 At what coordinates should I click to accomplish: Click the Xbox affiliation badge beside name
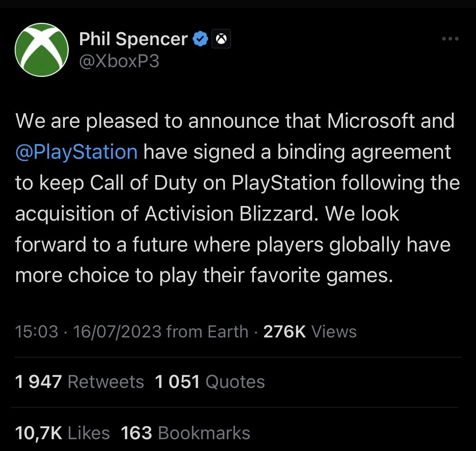click(221, 39)
